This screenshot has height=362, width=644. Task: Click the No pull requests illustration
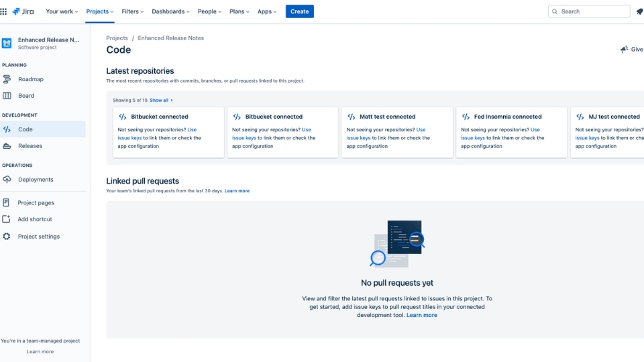point(397,244)
